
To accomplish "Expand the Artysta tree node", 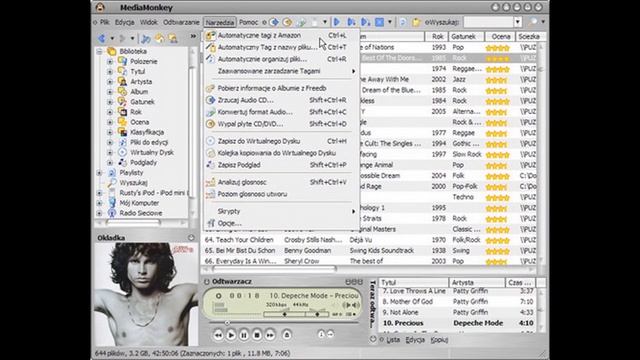I will point(110,82).
